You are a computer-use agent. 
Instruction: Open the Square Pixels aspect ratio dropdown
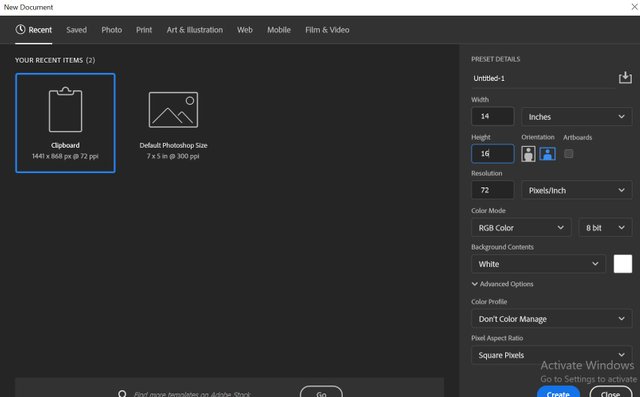[551, 355]
